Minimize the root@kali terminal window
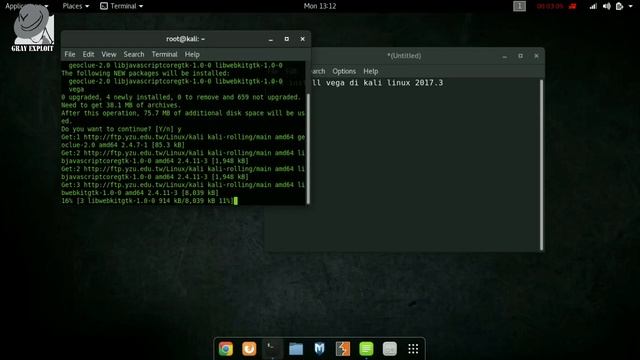 271,39
